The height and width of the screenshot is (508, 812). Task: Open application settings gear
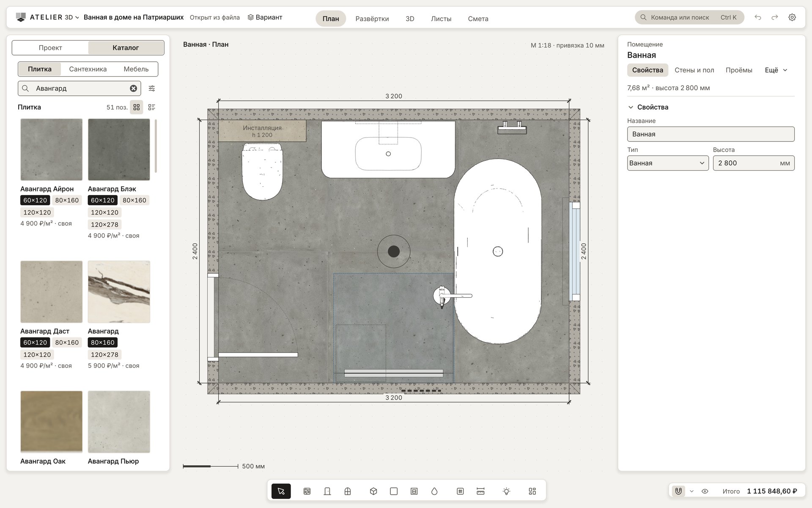click(x=792, y=17)
